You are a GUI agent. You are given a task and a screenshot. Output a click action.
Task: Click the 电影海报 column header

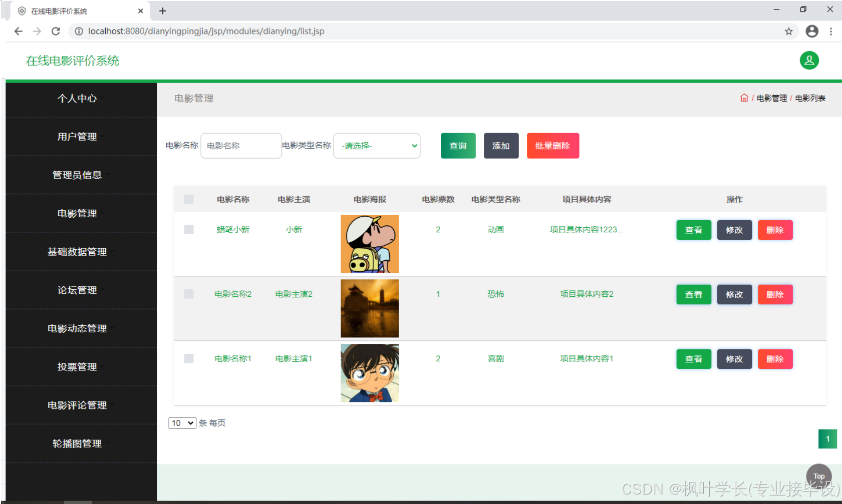(x=370, y=199)
